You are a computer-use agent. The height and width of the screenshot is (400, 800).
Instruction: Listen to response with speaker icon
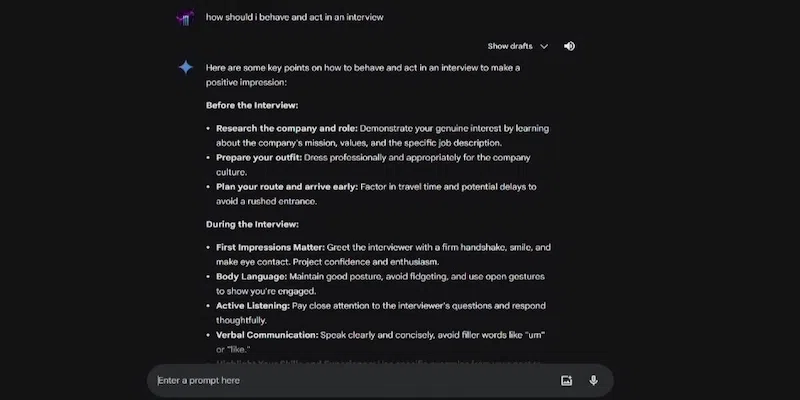[x=569, y=46]
